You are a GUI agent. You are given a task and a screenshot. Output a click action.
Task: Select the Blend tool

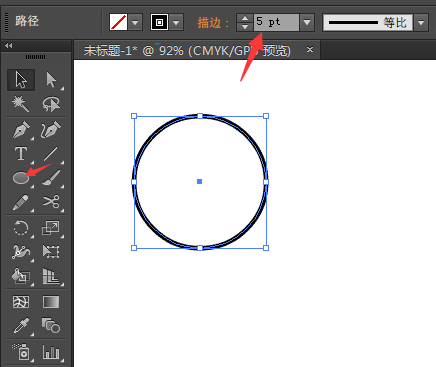[x=51, y=326]
